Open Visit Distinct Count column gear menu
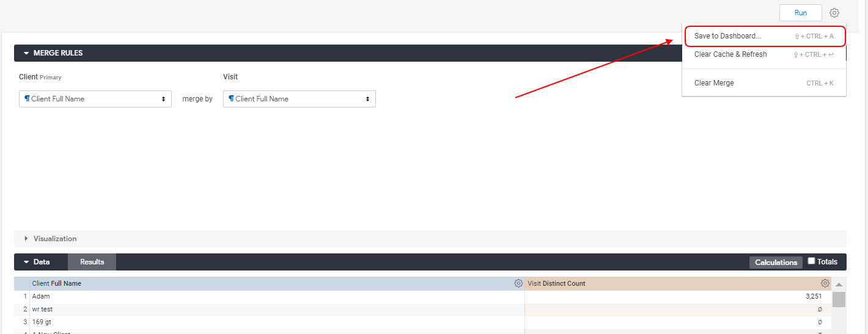Screen dimensions: 868x334 825,283
